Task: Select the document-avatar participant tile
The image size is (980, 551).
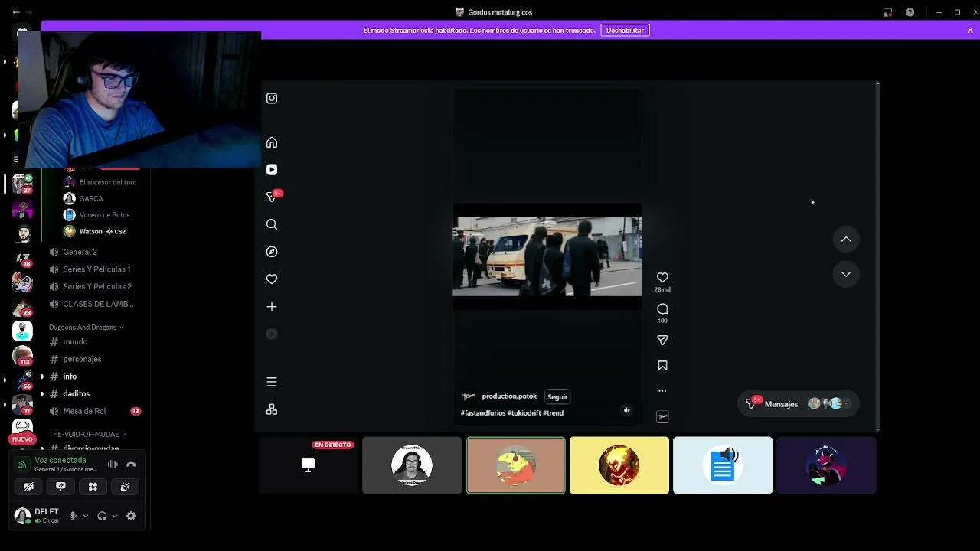Action: 723,465
